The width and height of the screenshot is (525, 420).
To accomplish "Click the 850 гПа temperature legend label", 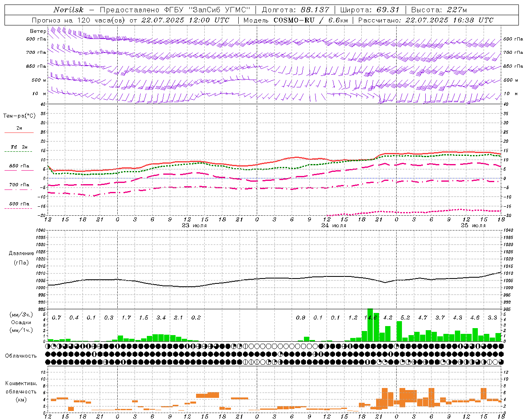I will point(19,166).
